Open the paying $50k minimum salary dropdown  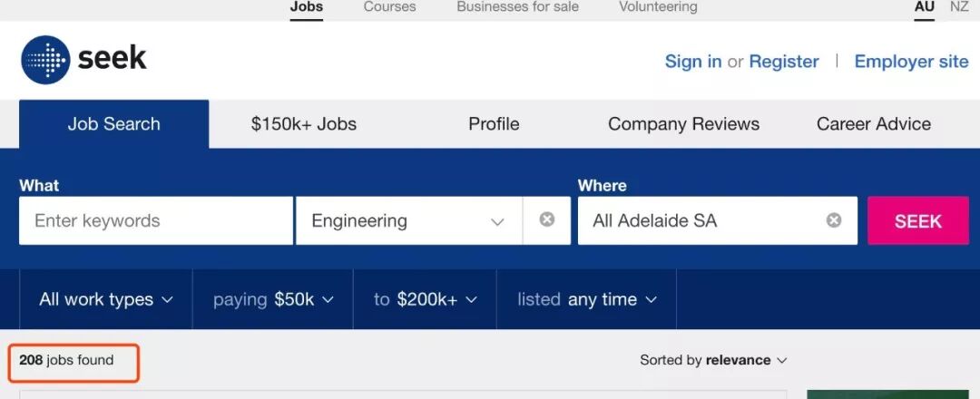(273, 299)
